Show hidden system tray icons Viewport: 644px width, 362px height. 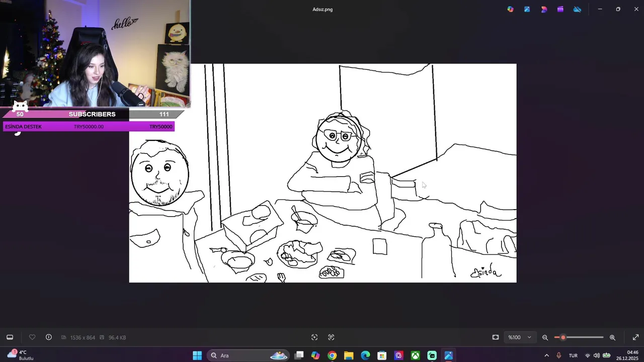click(546, 355)
